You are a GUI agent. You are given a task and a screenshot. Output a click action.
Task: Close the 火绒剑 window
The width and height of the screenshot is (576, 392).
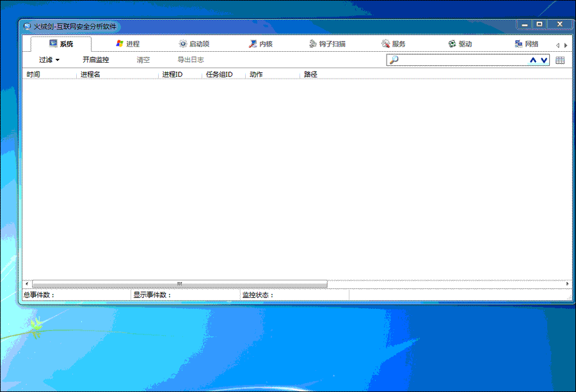pos(560,24)
